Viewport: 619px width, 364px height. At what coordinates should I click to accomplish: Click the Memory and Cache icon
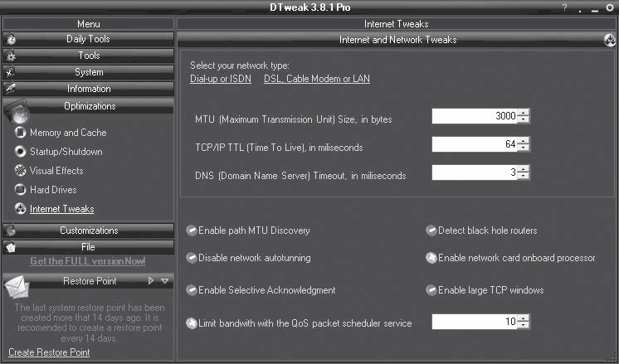20,133
